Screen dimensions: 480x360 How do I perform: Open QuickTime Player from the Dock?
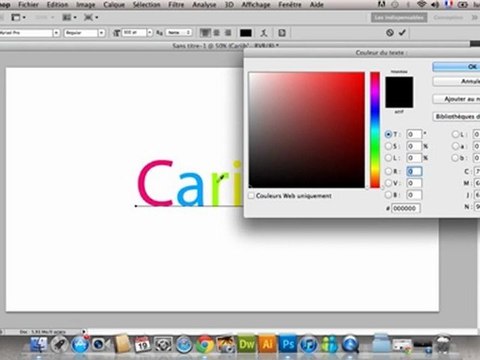pos(350,344)
